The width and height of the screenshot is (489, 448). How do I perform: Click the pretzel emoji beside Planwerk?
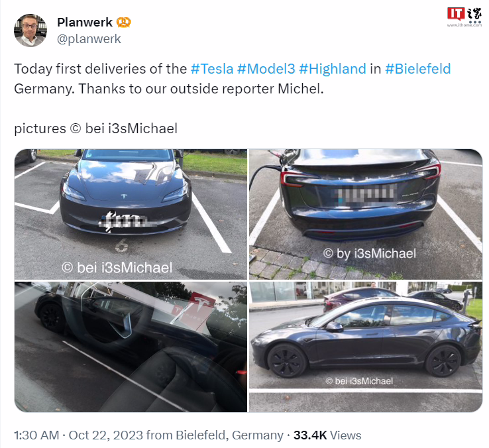123,22
